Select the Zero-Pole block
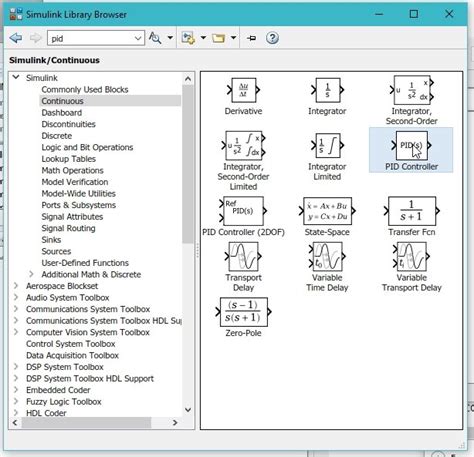Image resolution: width=474 pixels, height=457 pixels. [x=243, y=312]
